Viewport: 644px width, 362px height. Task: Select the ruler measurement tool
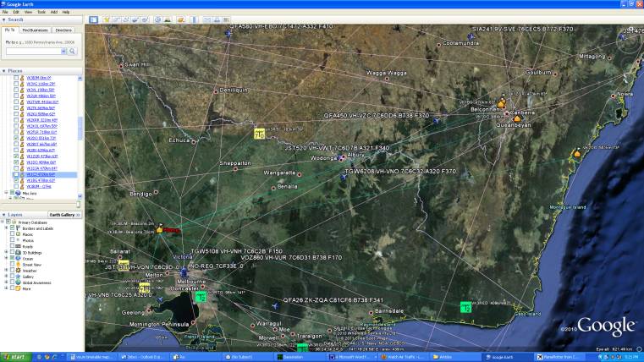(194, 19)
